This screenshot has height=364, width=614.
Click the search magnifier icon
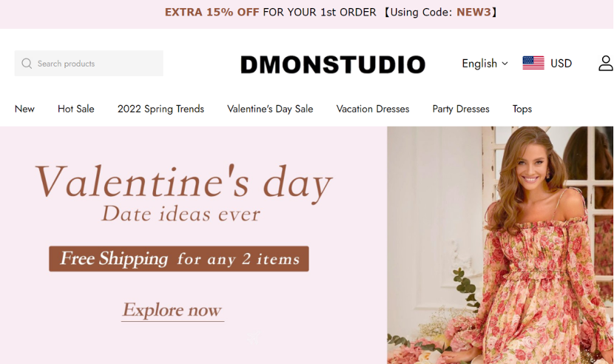27,64
